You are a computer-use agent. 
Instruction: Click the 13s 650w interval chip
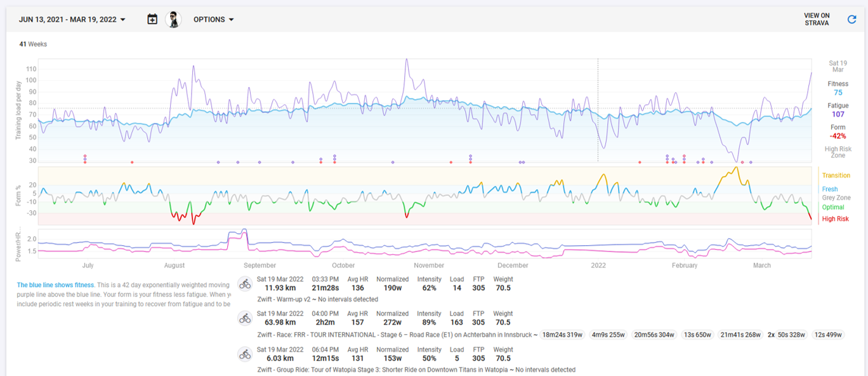[x=697, y=335]
